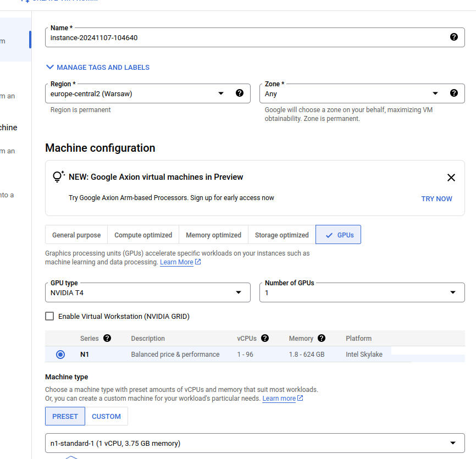Select the PRESET machine type option

65,416
